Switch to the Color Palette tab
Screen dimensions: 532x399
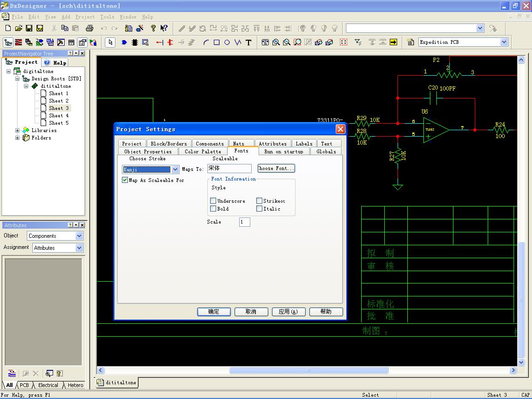203,151
